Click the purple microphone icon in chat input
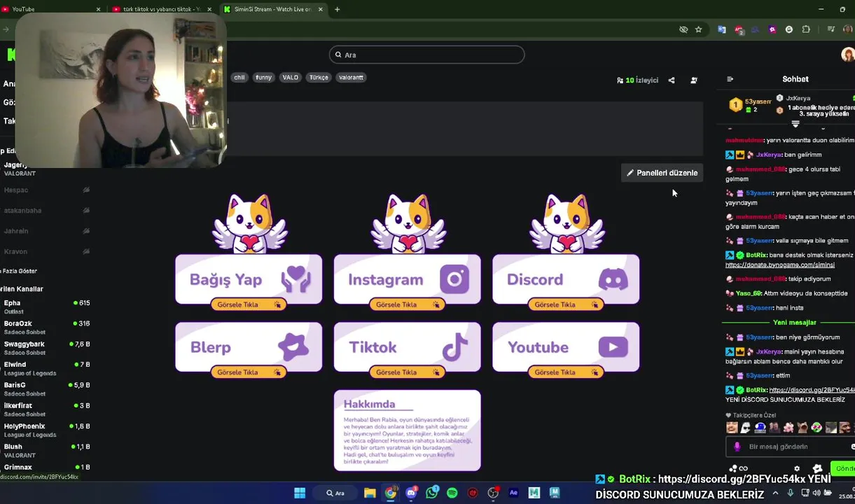Viewport: 855px width, 504px height. pos(737,447)
